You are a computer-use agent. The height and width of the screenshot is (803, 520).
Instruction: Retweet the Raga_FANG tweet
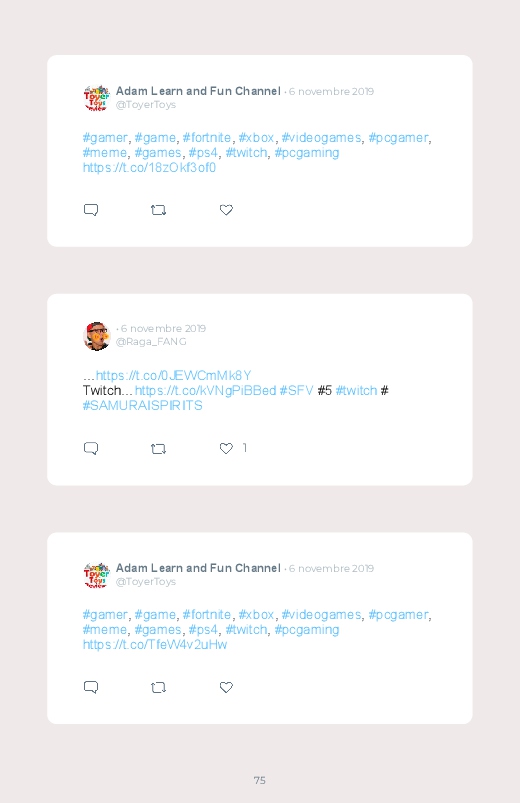pyautogui.click(x=158, y=449)
